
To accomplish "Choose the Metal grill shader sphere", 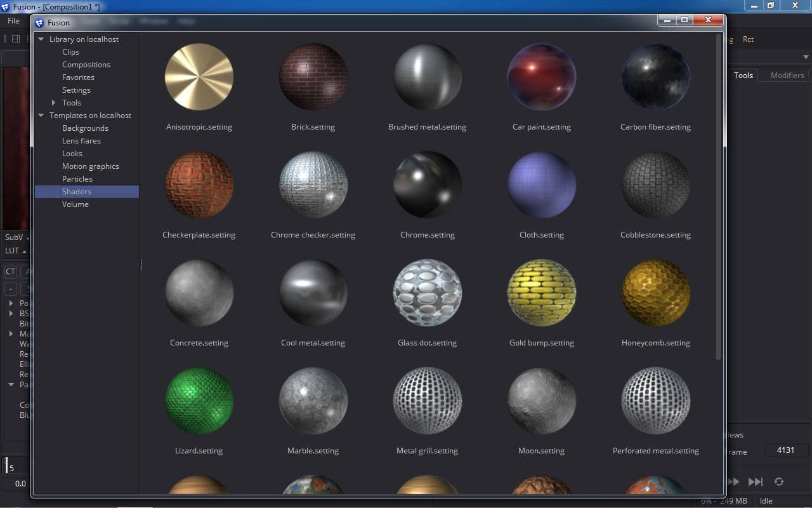I will [428, 401].
